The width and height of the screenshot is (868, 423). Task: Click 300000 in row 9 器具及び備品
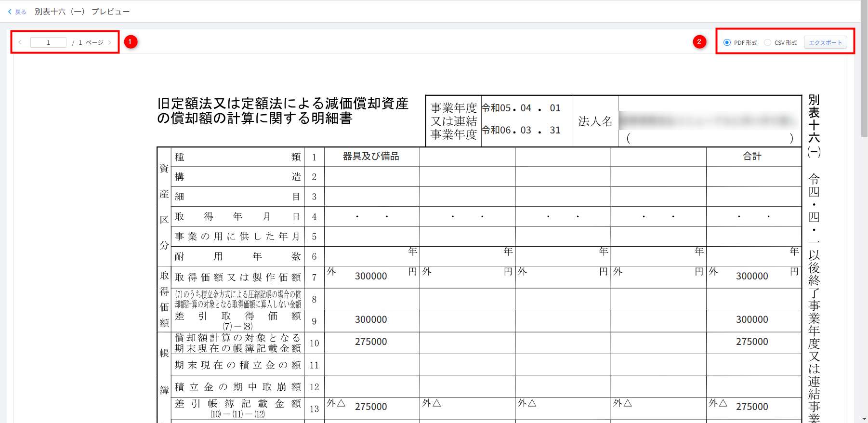(x=371, y=319)
